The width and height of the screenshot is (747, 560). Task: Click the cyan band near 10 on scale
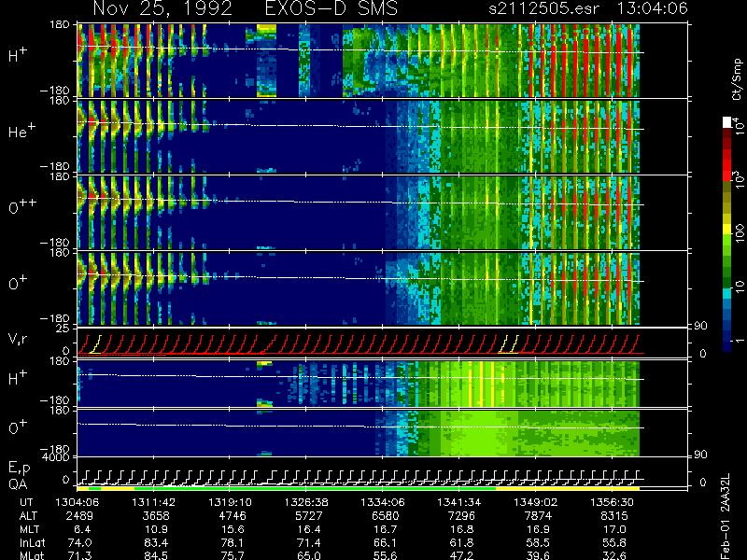[x=727, y=294]
